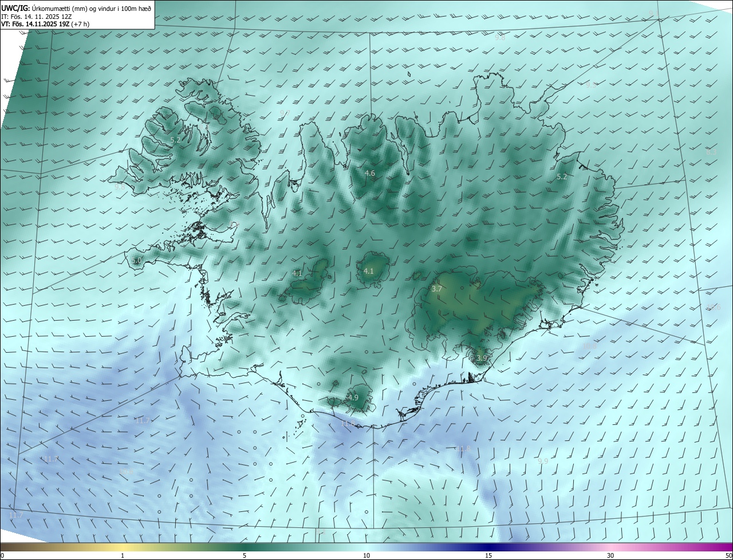Click the '30' tick on the color scale
733x560 pixels.
coord(610,555)
